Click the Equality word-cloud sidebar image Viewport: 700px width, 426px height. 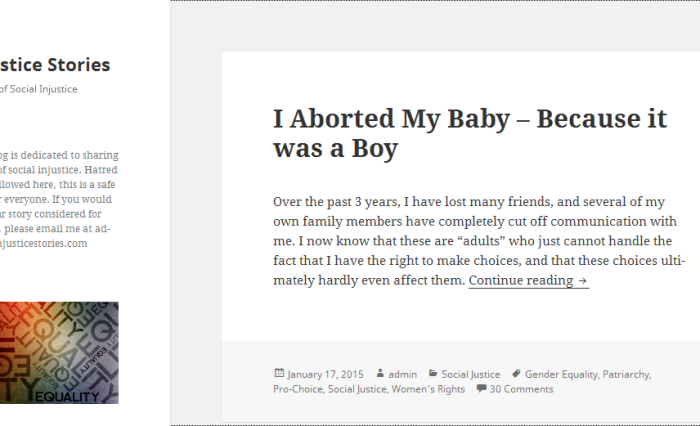[59, 353]
